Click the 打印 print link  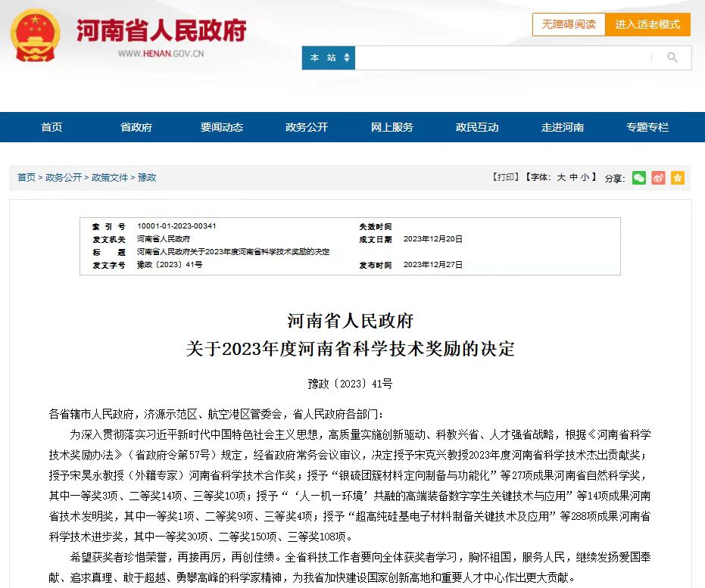tap(506, 177)
